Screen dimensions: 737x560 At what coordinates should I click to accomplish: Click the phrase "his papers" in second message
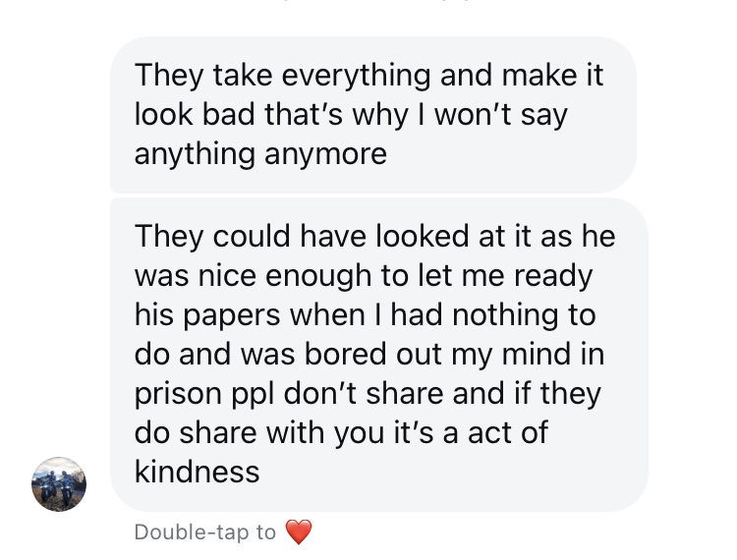point(207,315)
